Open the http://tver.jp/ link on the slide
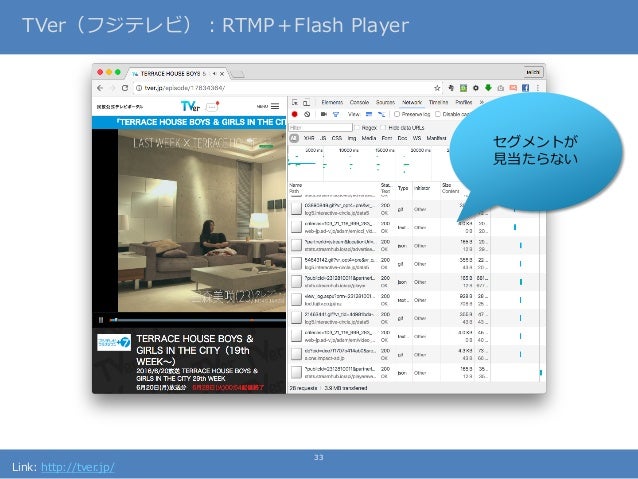 pos(77,467)
